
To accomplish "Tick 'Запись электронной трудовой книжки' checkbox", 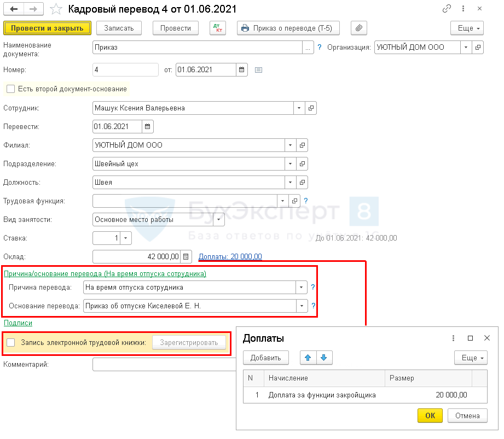I will (x=11, y=342).
